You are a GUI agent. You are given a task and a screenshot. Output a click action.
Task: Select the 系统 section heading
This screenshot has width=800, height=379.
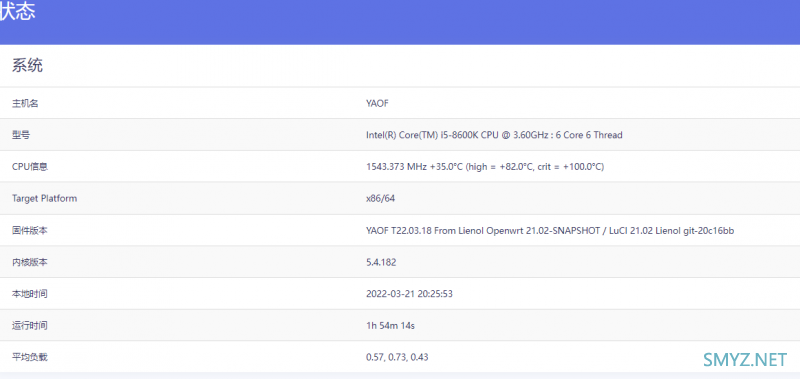28,65
